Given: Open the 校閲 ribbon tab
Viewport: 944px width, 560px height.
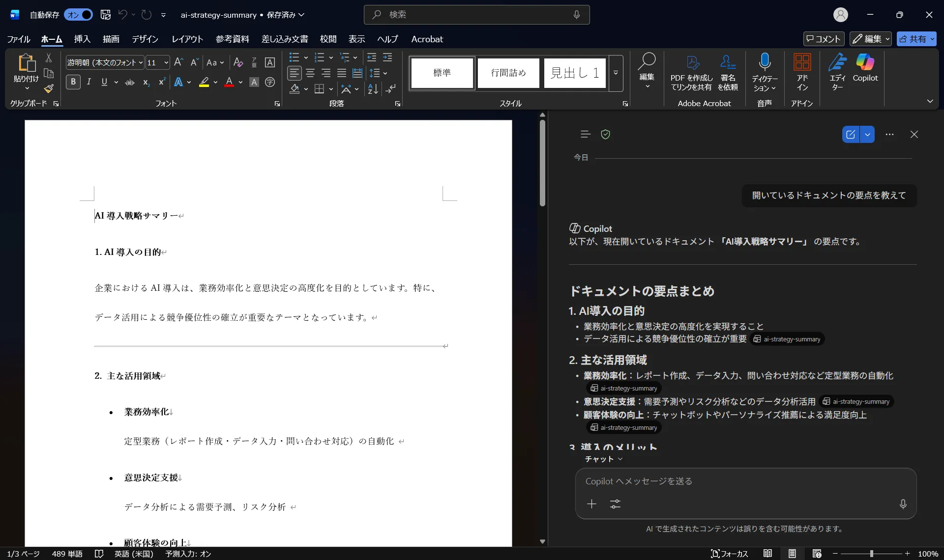Looking at the screenshot, I should click(x=328, y=39).
